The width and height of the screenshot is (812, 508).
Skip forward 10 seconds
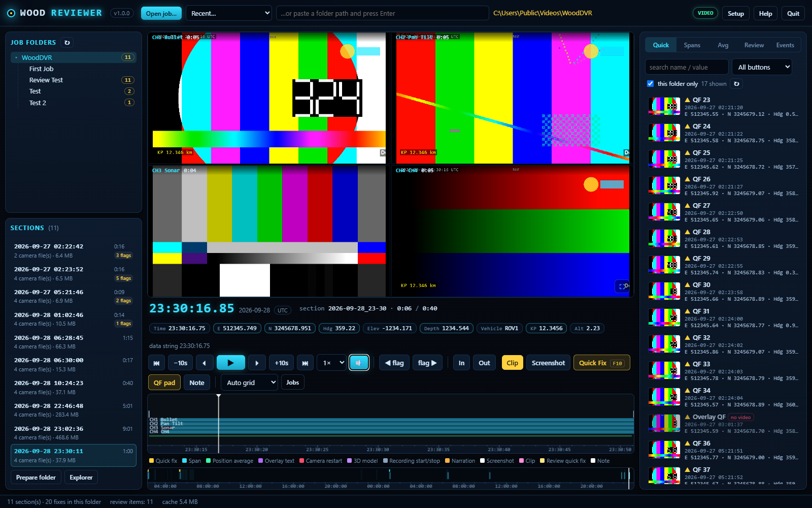click(282, 363)
